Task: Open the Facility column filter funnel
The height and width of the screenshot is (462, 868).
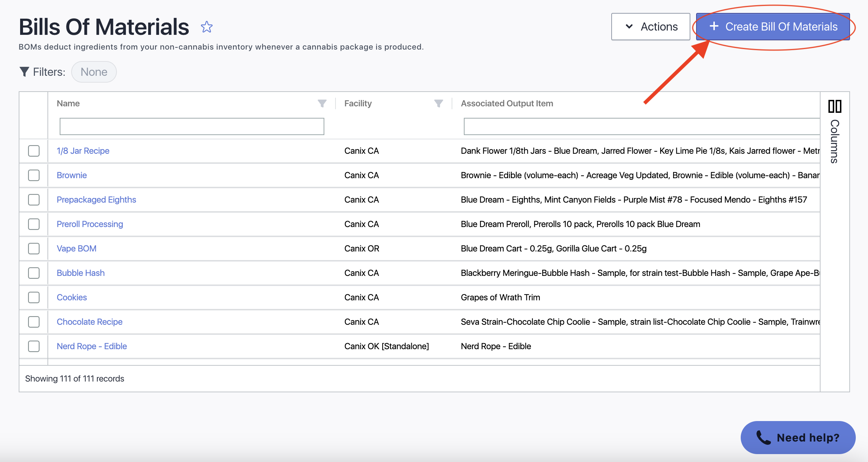Action: pos(439,103)
